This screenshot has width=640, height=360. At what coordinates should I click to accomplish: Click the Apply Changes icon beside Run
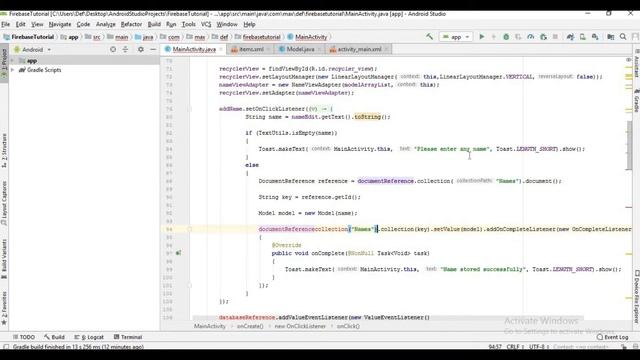(493, 37)
